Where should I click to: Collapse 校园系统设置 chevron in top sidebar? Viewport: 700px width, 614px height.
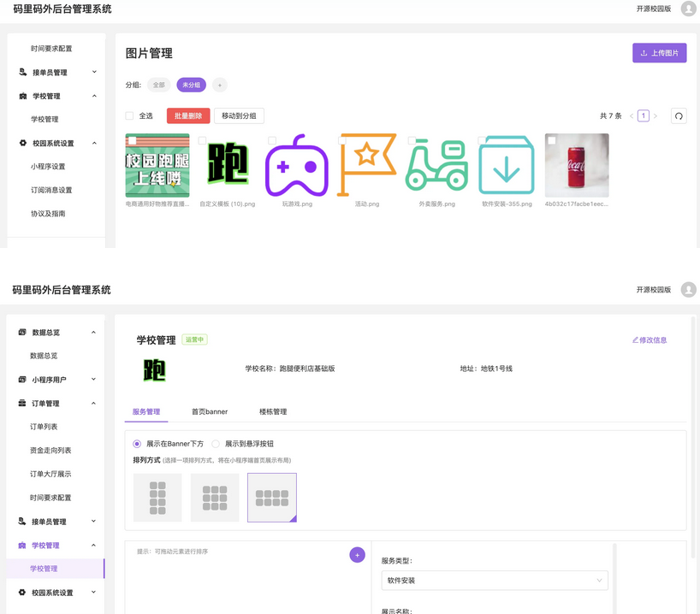[94, 143]
